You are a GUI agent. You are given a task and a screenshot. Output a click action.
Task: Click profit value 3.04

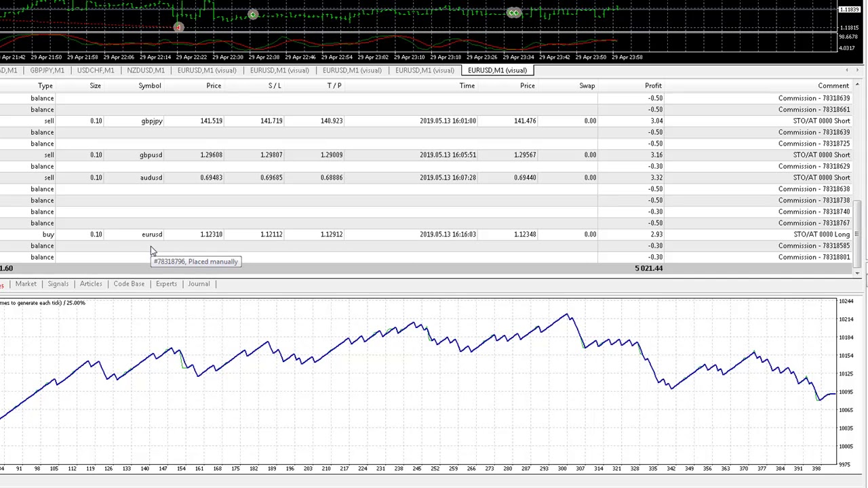click(x=656, y=121)
